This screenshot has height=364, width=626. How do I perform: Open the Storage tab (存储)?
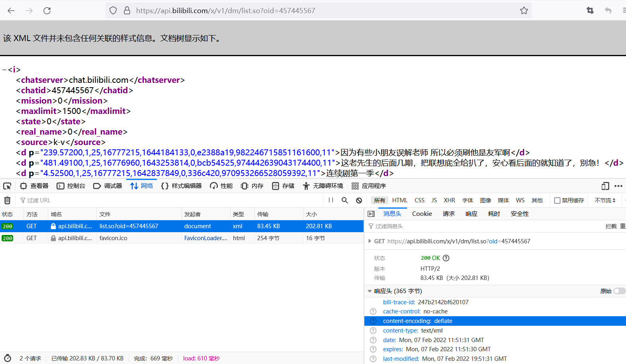pyautogui.click(x=283, y=186)
